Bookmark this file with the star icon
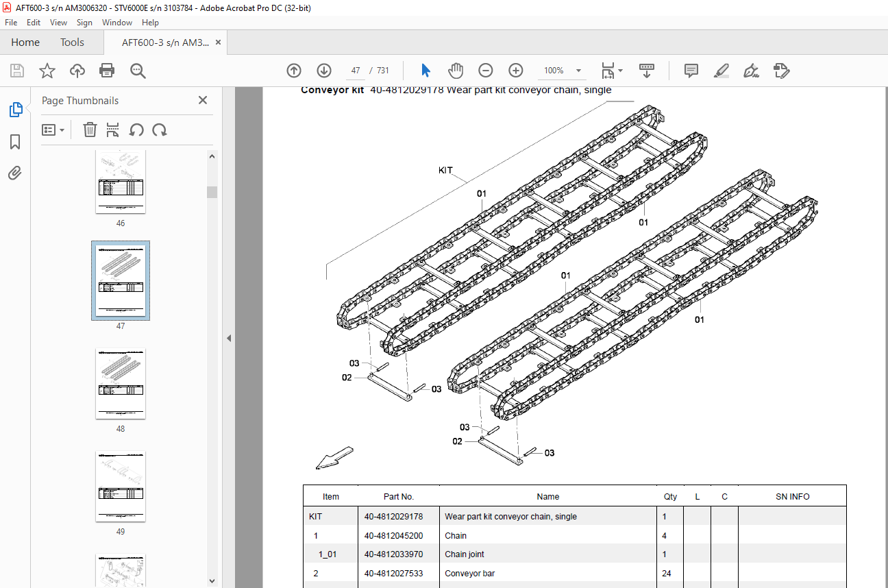Image resolution: width=888 pixels, height=588 pixels. pyautogui.click(x=47, y=71)
